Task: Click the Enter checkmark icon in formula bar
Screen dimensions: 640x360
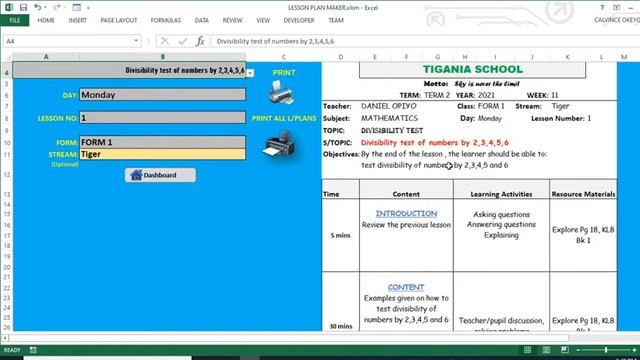Action: click(182, 41)
